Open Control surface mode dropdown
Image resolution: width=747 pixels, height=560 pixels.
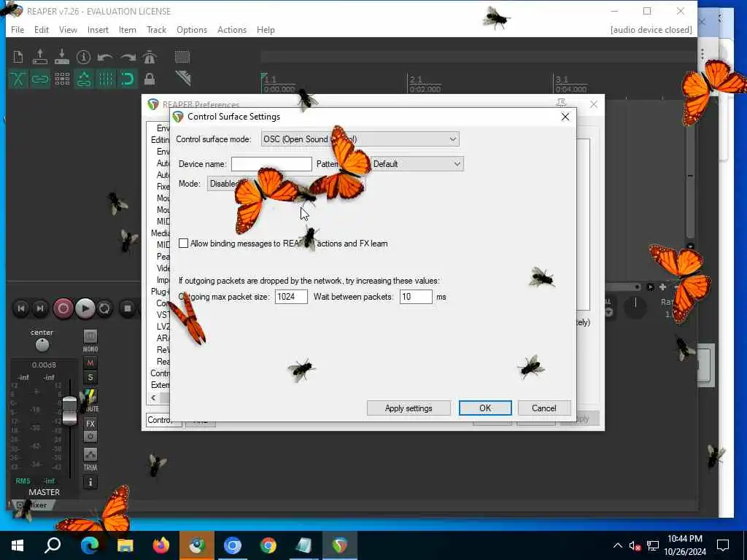360,139
